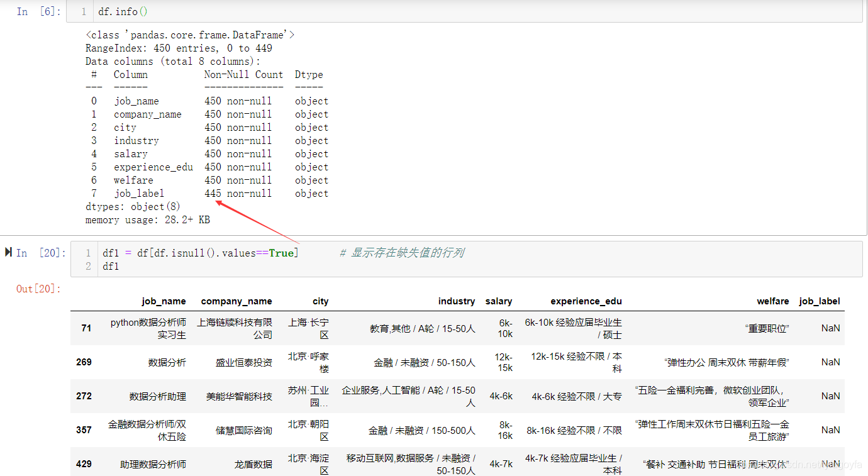Click the '6k-10k' salary cell in row 71
Screen dimensions: 868x476
pyautogui.click(x=506, y=328)
